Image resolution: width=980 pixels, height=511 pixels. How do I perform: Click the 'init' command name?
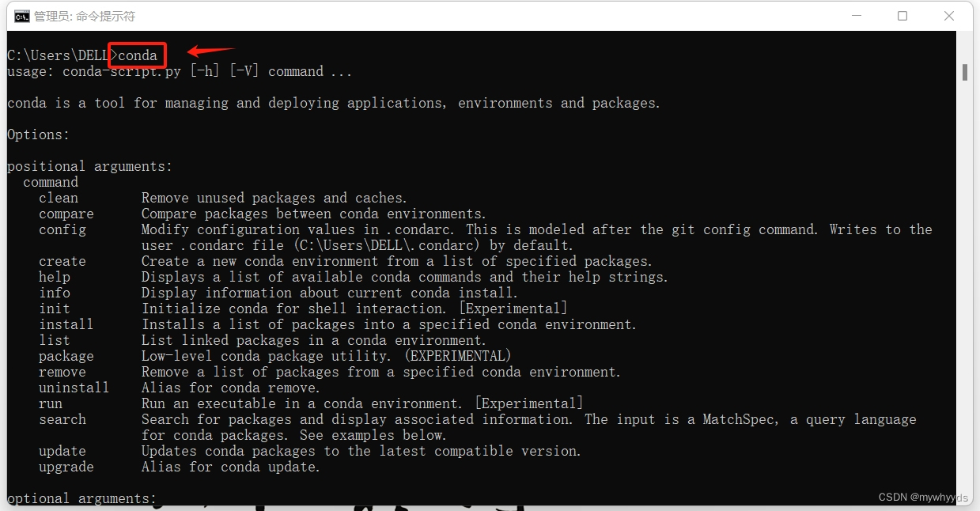[x=55, y=308]
